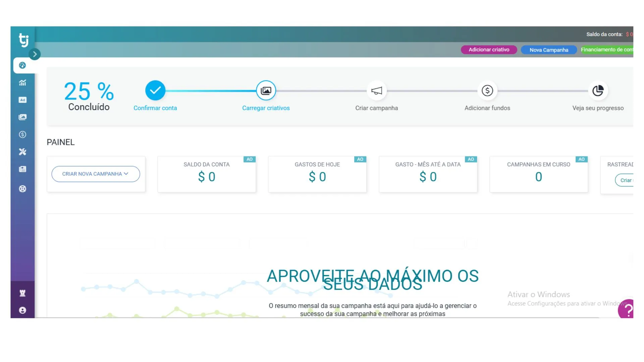Click the Ad campaigns sidebar icon

[22, 100]
